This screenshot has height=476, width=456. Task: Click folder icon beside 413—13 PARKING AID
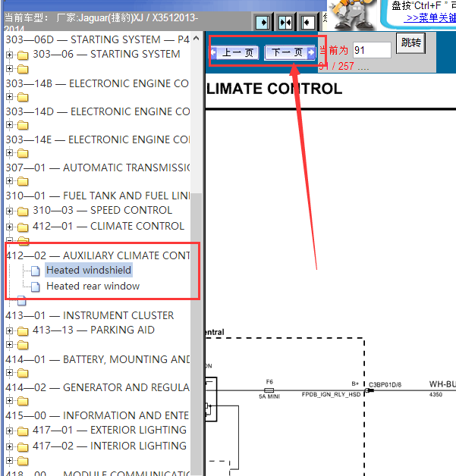23,331
